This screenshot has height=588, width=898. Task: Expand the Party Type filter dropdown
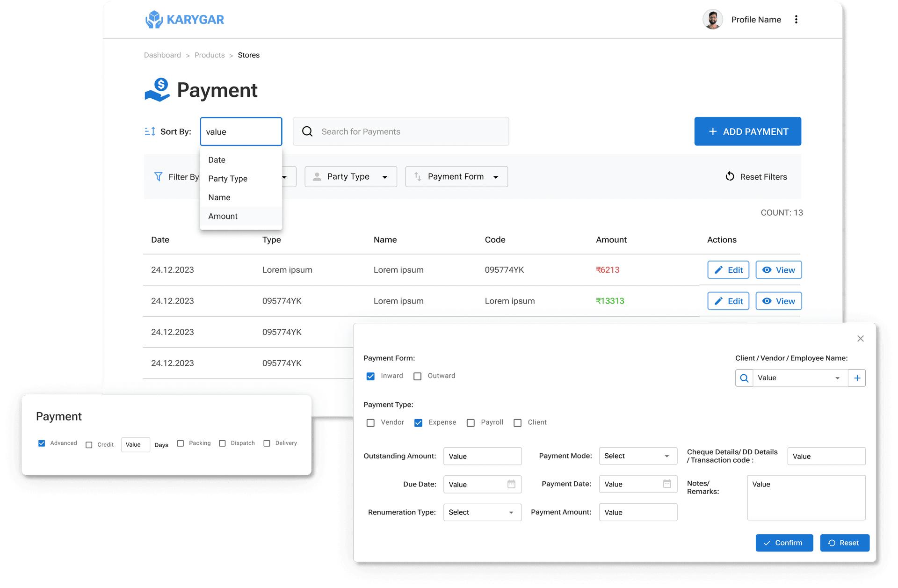coord(351,177)
